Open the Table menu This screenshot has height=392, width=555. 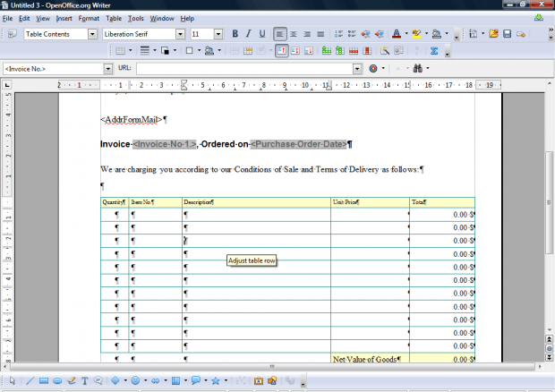114,19
